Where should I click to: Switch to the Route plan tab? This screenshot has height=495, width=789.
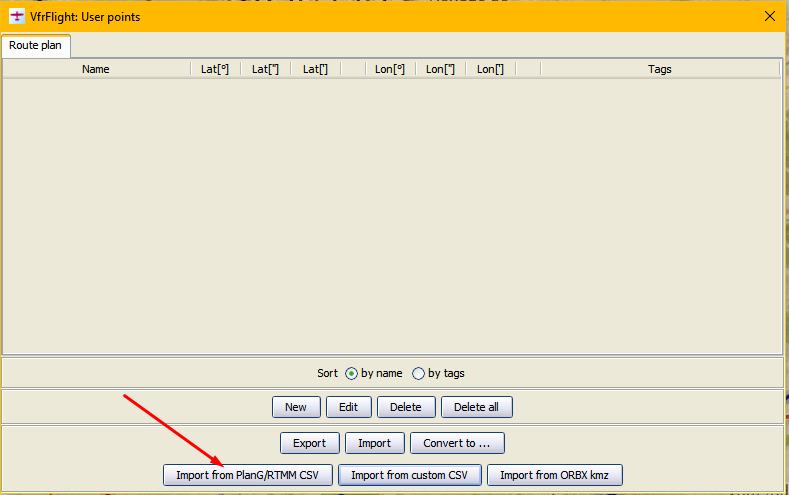pyautogui.click(x=36, y=46)
